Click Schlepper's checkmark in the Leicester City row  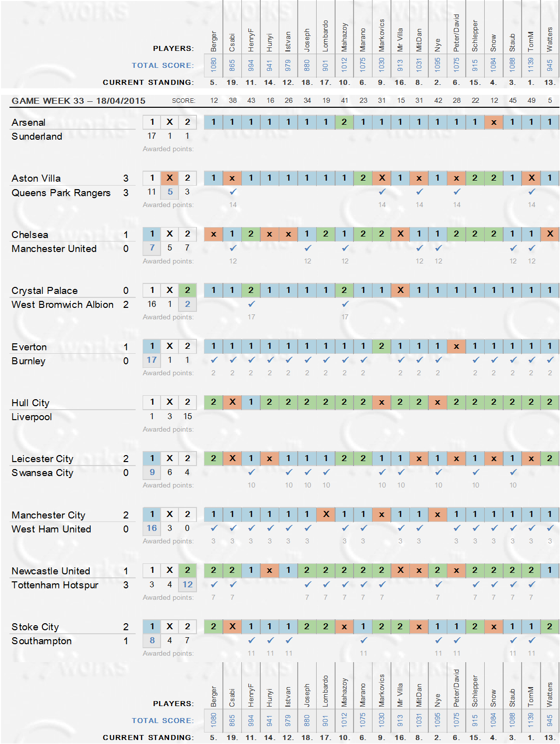click(x=475, y=472)
